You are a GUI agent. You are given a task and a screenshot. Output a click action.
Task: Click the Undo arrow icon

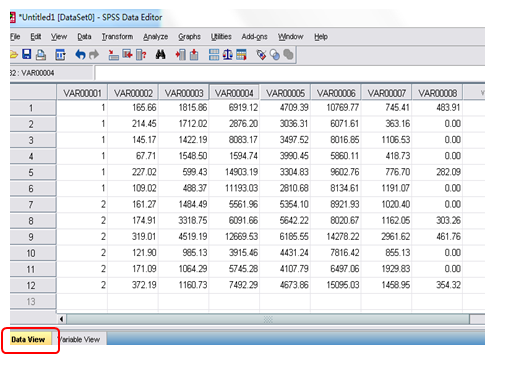click(x=80, y=54)
